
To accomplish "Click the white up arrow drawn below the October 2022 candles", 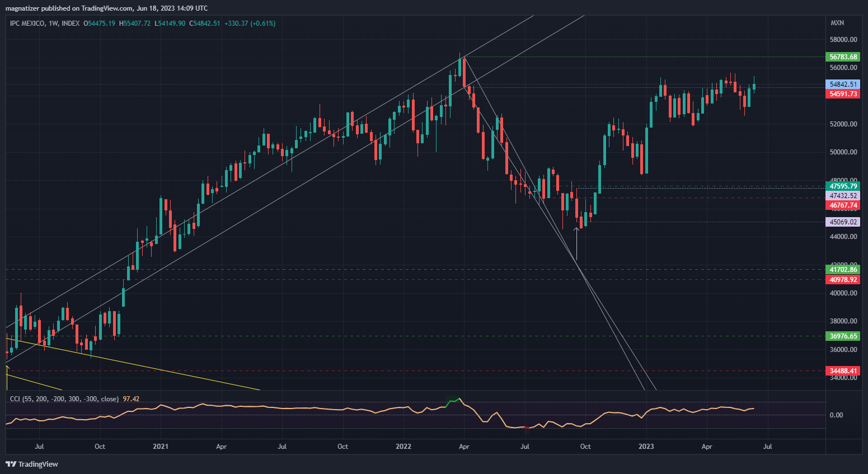I will click(x=576, y=242).
